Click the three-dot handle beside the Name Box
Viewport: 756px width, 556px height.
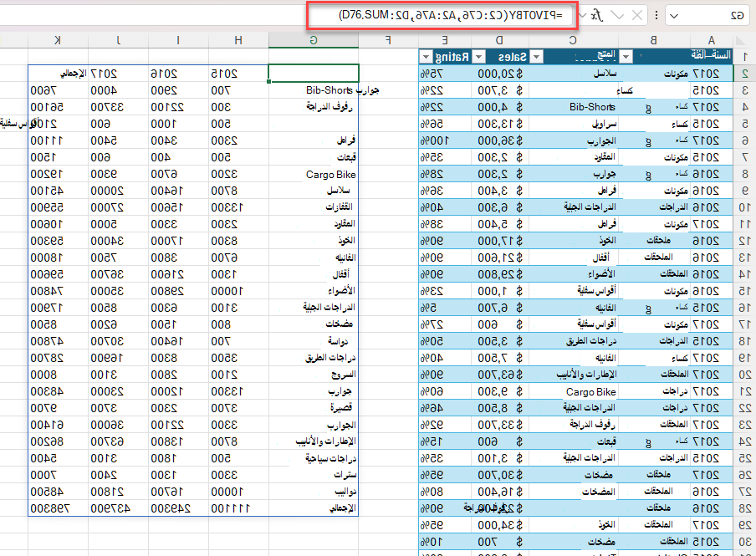coord(656,15)
